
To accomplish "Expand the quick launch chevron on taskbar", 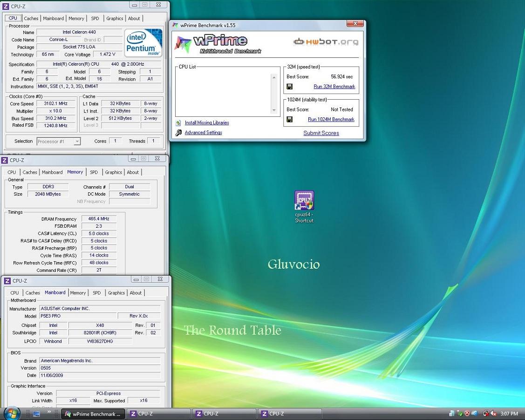I will (49, 412).
